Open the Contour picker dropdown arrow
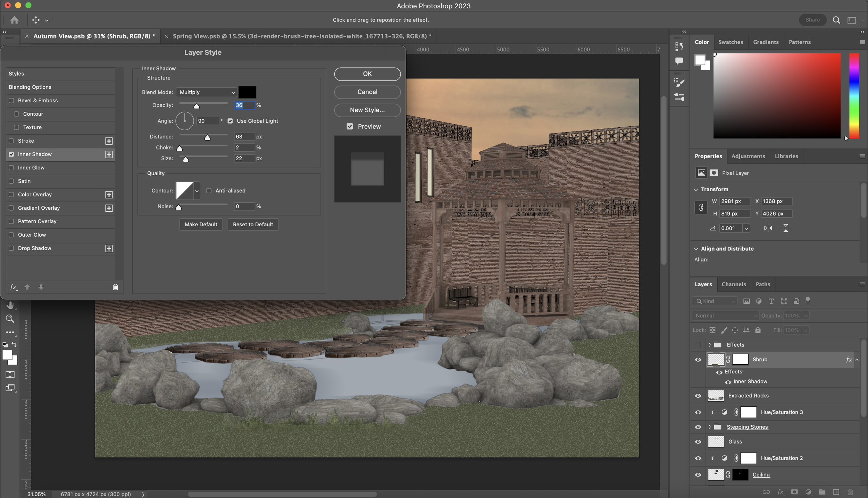Image resolution: width=868 pixels, height=498 pixels. click(x=197, y=191)
